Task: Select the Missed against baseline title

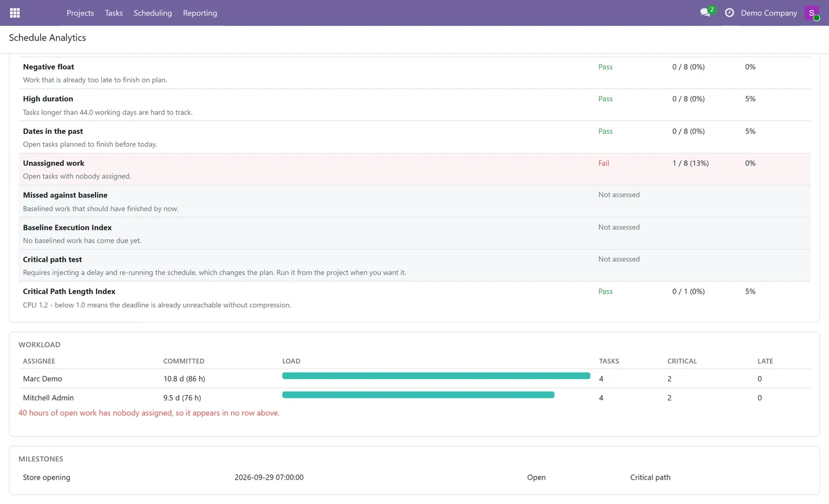Action: point(65,195)
